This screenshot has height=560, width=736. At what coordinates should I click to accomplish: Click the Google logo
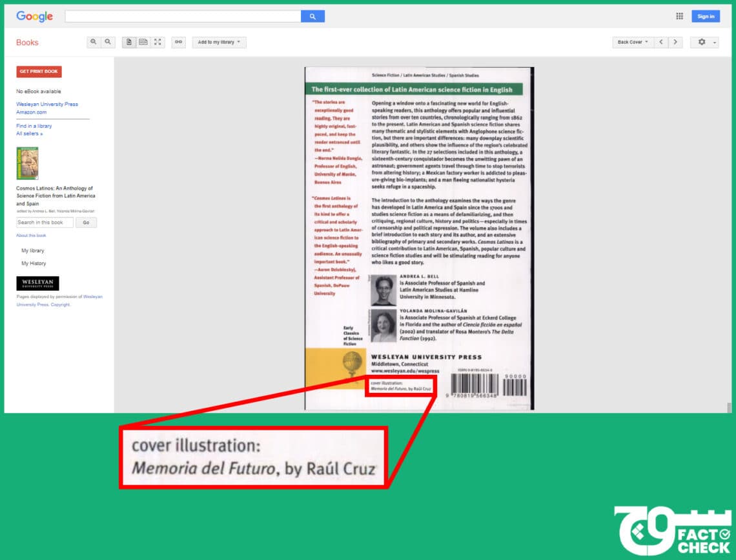point(34,16)
